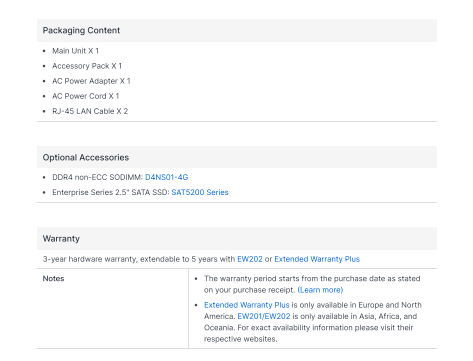The width and height of the screenshot is (473, 361).
Task: Click the '3-year hardware warranty' text
Action: pos(90,259)
